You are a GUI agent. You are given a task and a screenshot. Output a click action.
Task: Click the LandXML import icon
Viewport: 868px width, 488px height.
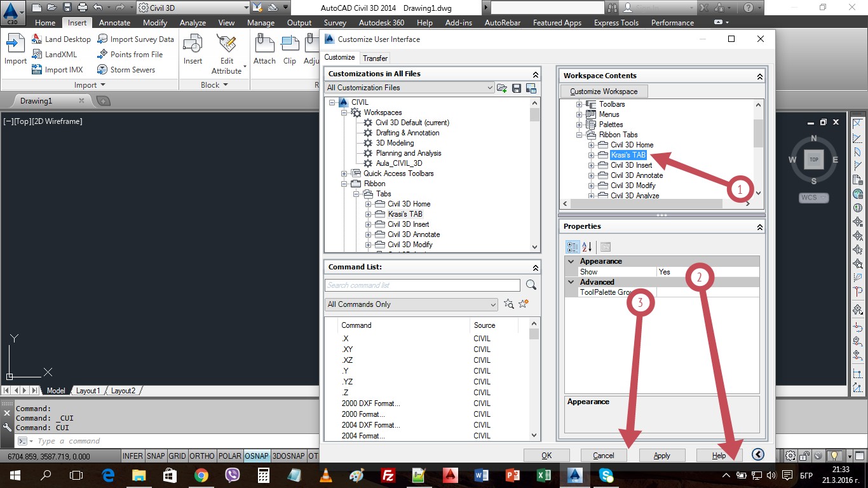[x=37, y=55]
